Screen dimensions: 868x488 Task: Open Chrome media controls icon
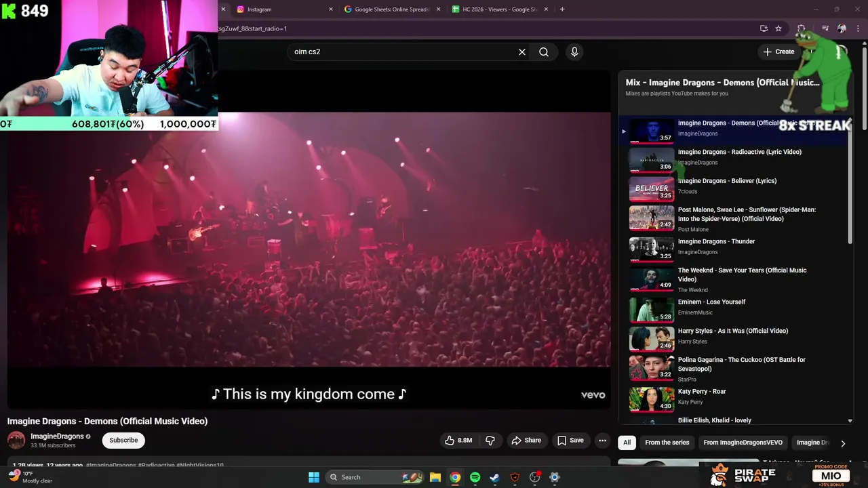tap(825, 28)
